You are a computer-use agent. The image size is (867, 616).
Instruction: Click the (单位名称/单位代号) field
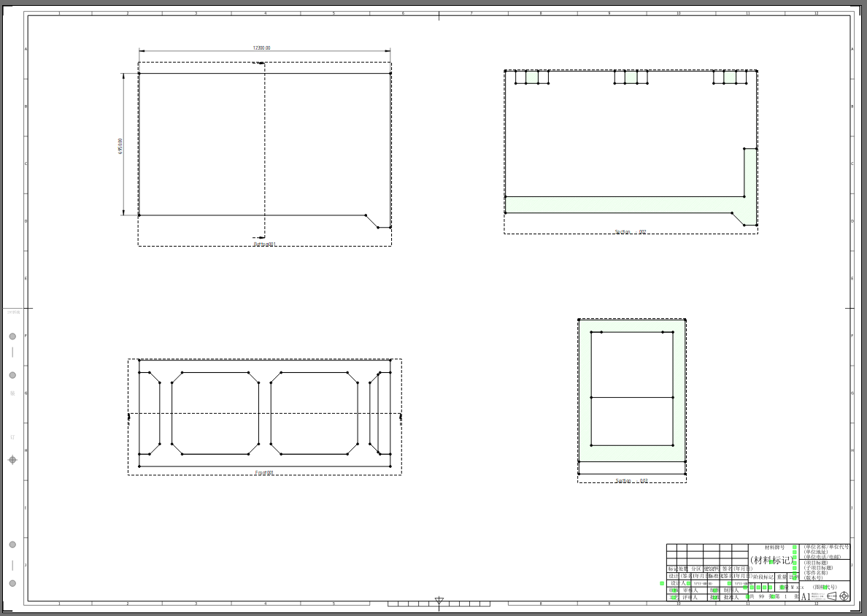(826, 547)
